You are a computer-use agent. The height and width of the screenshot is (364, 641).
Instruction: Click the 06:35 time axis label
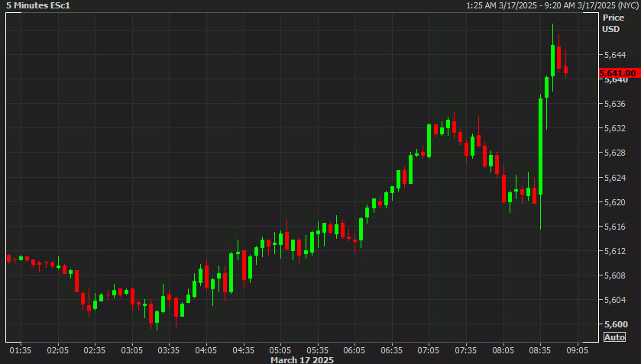[392, 350]
